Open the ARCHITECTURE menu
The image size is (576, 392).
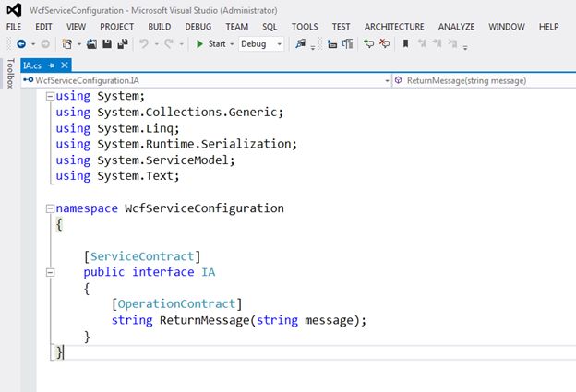click(x=394, y=27)
